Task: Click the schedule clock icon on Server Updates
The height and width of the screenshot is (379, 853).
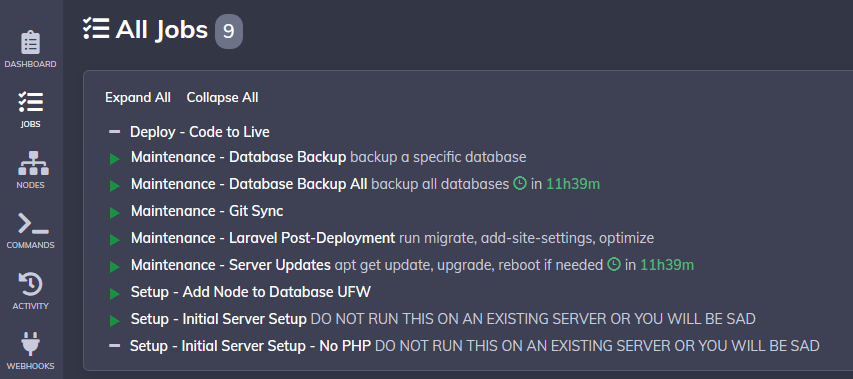Action: pos(614,265)
